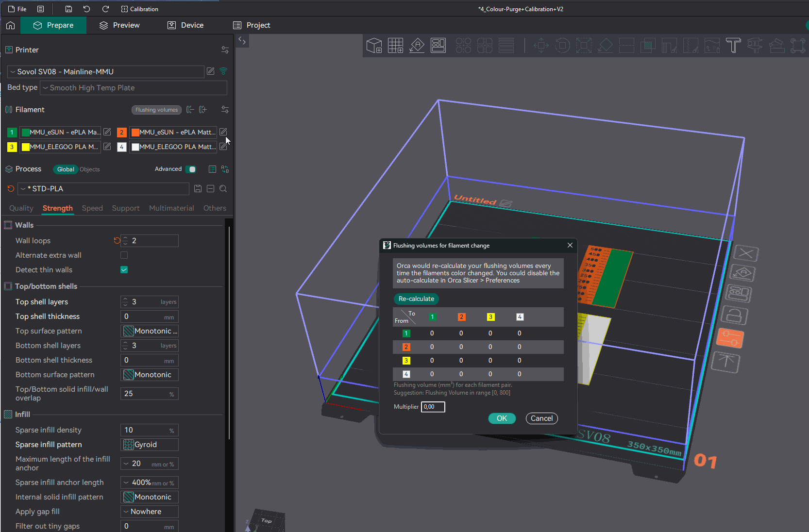
Task: Save the STD-PLA process preset
Action: click(x=198, y=188)
